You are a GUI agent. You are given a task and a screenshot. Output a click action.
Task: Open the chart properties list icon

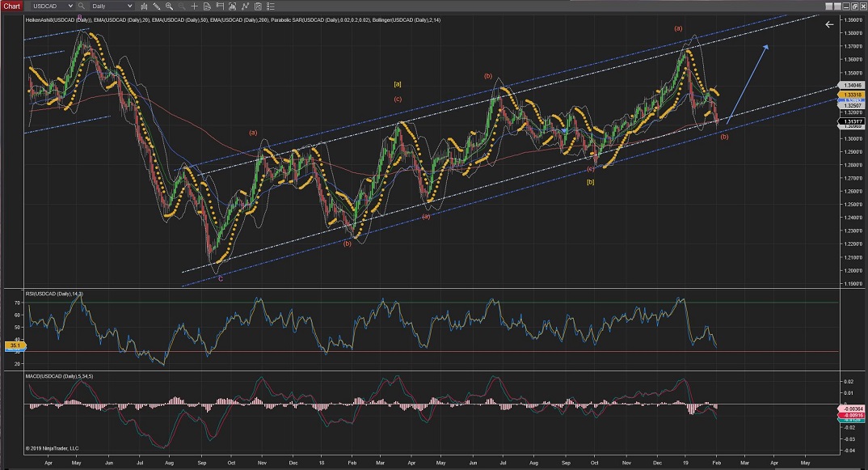pos(271,6)
